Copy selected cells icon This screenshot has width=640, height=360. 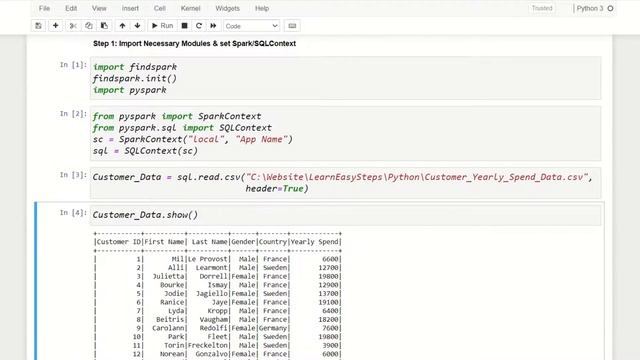click(89, 26)
